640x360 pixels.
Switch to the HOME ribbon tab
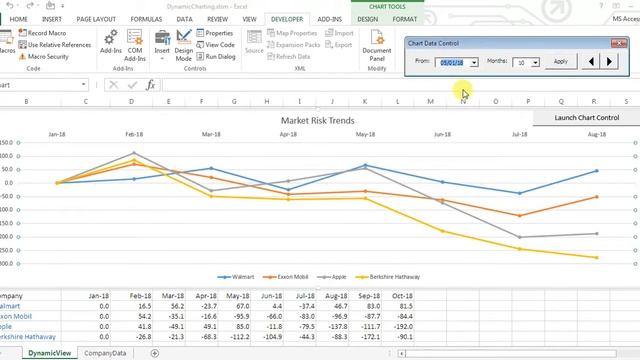coord(18,19)
